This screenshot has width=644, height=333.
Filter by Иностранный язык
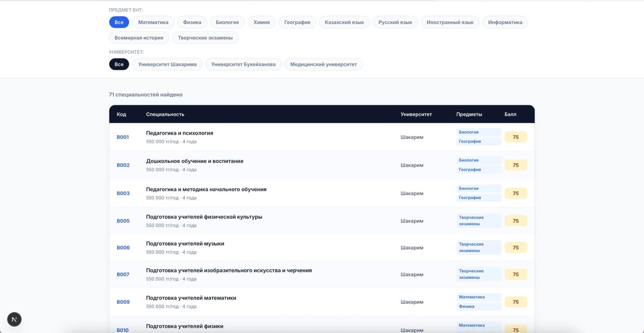[x=450, y=22]
